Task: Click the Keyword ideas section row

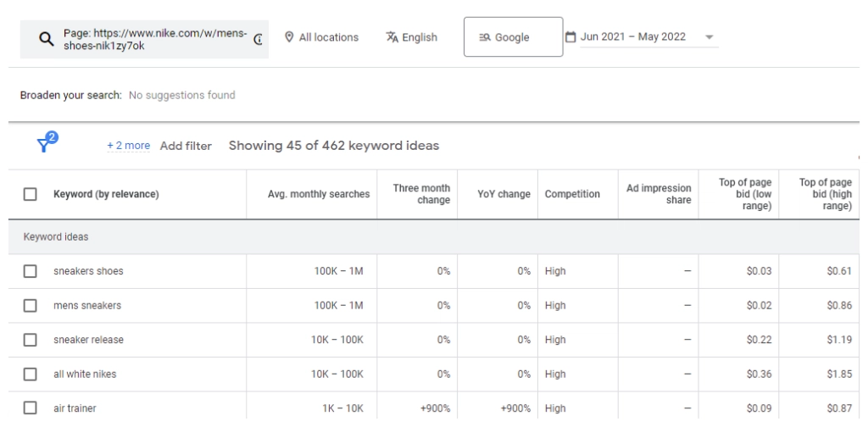Action: [433, 236]
